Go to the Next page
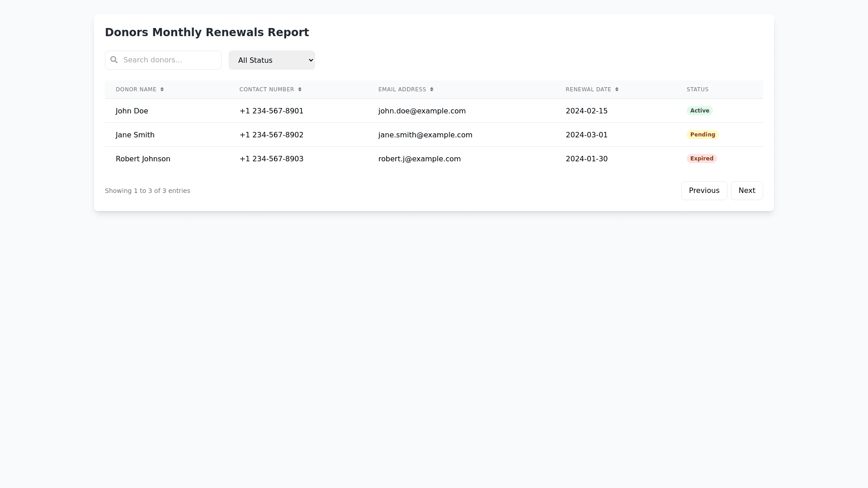Image resolution: width=868 pixels, height=488 pixels. [746, 191]
